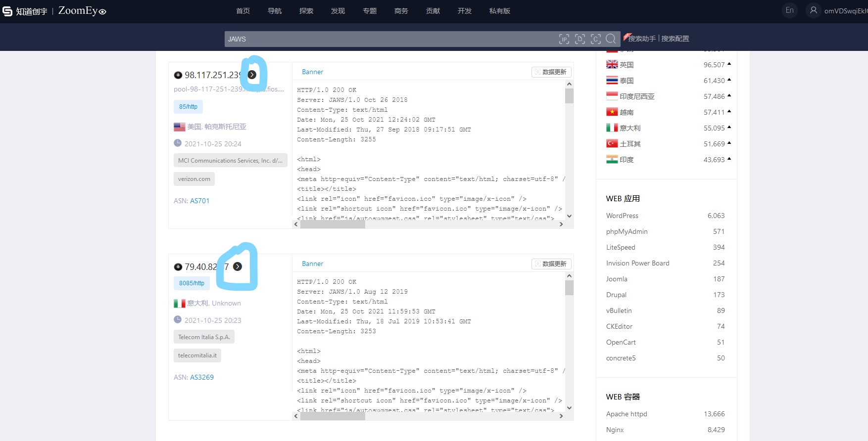Expand the 印度尼西亚 57,486 triangle

(x=729, y=95)
